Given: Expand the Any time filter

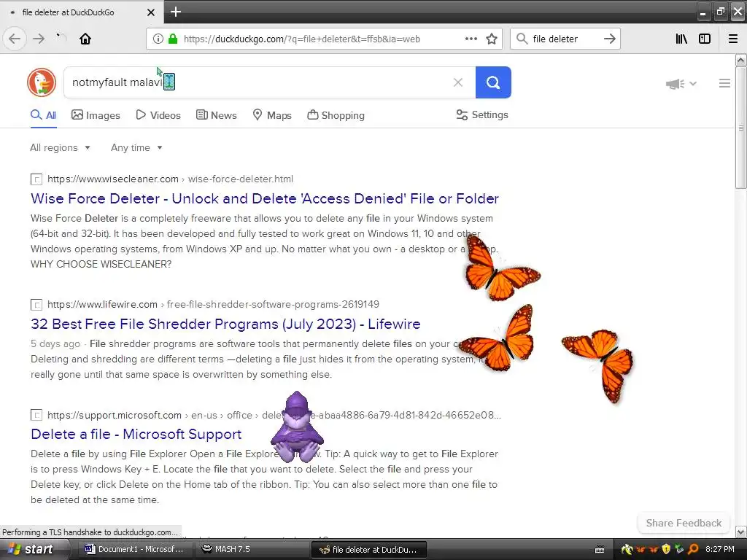Looking at the screenshot, I should pos(136,147).
